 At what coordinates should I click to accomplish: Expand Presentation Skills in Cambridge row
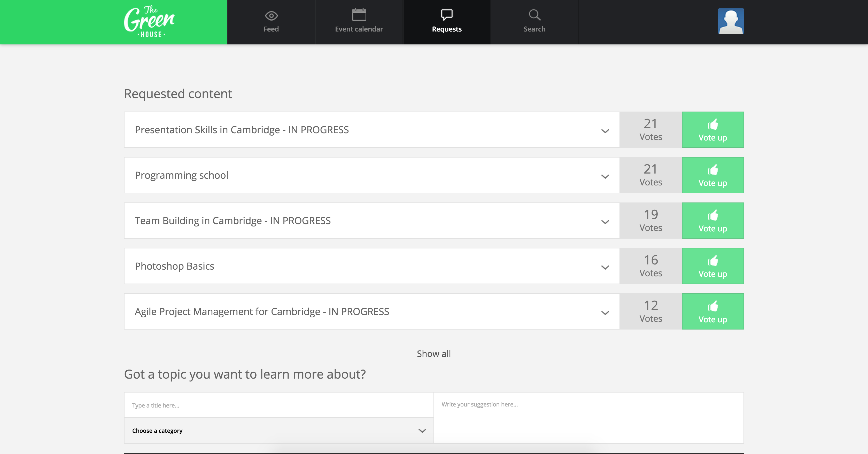(x=605, y=131)
